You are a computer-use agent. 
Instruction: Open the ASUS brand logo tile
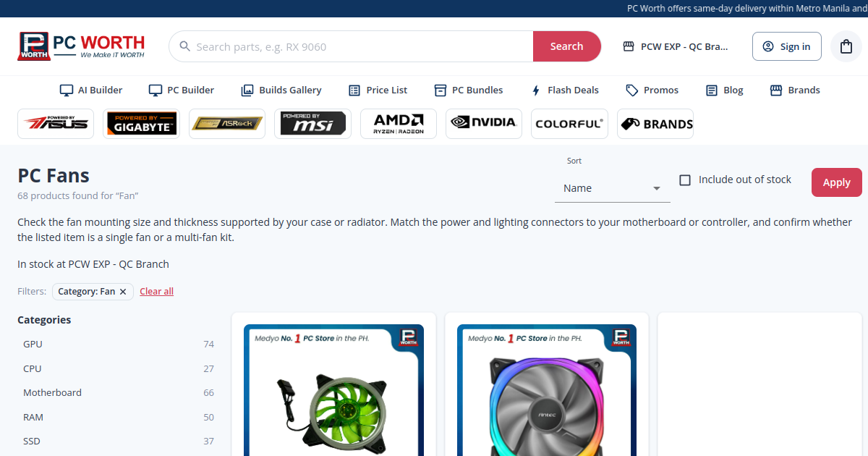(56, 124)
